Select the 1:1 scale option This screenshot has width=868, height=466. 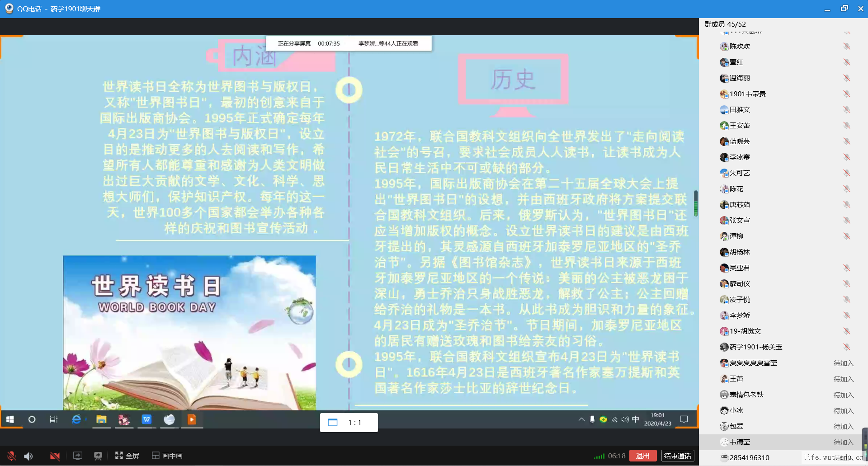click(x=349, y=423)
